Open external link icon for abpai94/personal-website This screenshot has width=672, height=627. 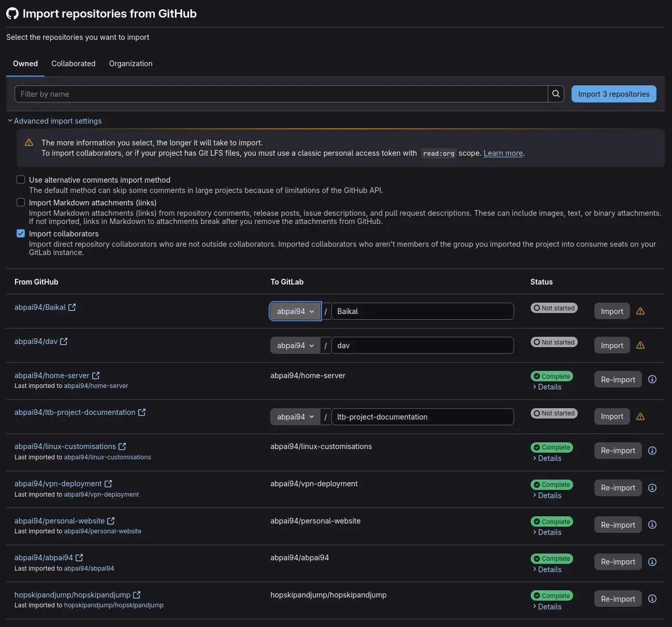[111, 521]
